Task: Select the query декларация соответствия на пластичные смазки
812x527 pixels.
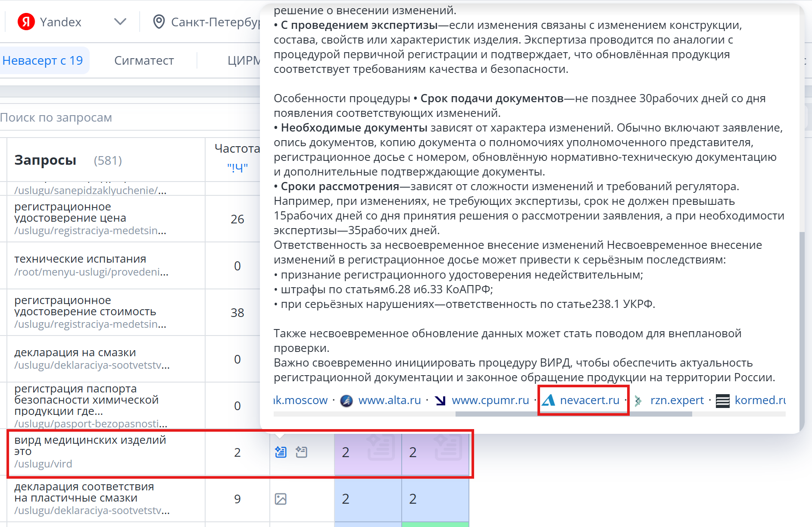Action: (84, 492)
